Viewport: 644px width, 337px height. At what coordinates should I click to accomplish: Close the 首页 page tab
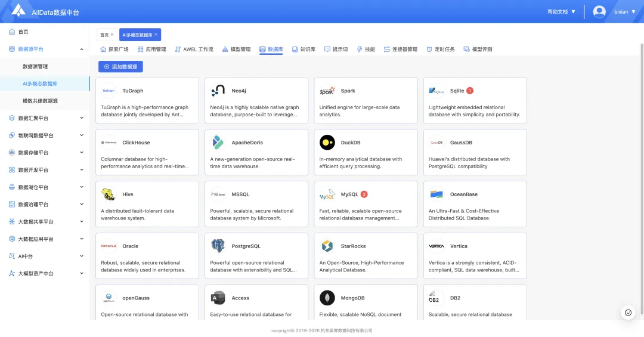[x=112, y=35]
